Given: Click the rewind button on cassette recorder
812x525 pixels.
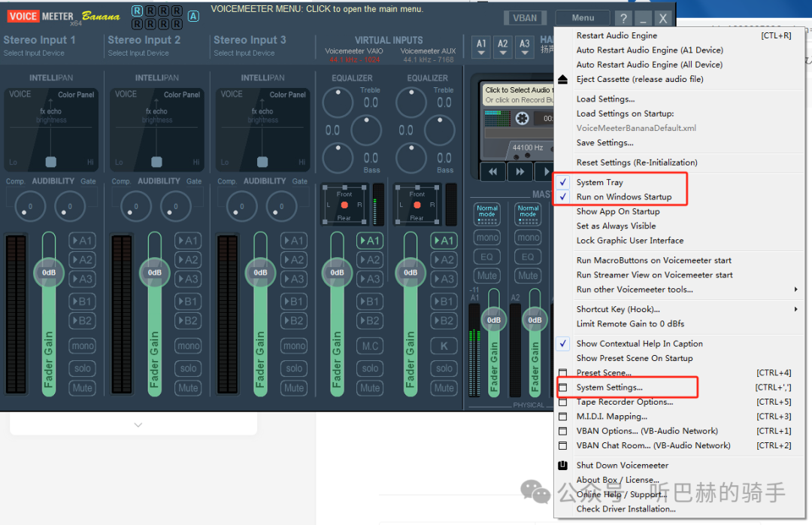Looking at the screenshot, I should coord(492,171).
